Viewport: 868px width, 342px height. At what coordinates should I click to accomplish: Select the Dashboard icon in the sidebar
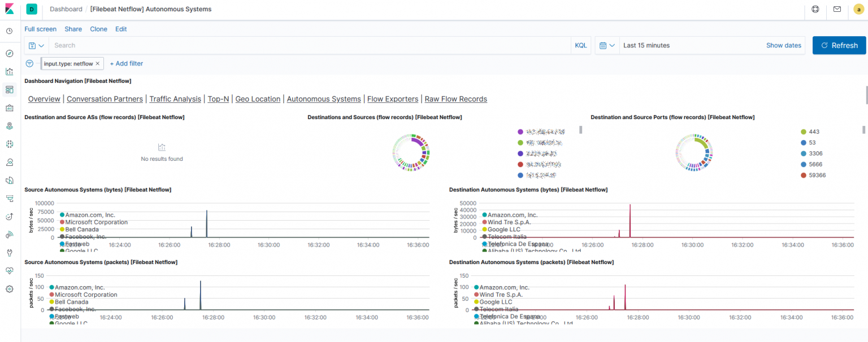pyautogui.click(x=9, y=89)
